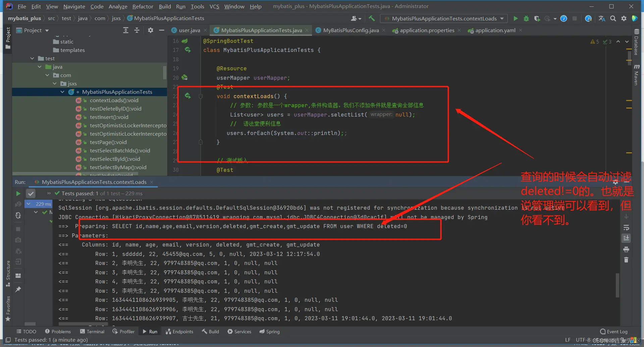Jump to the previous highlighted error arrow
Screen dimensions: 644x347
point(618,42)
